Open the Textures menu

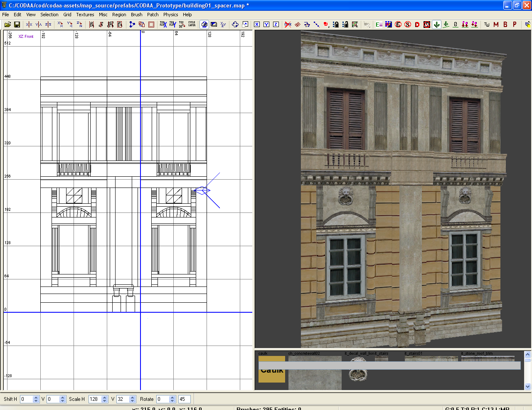point(85,15)
